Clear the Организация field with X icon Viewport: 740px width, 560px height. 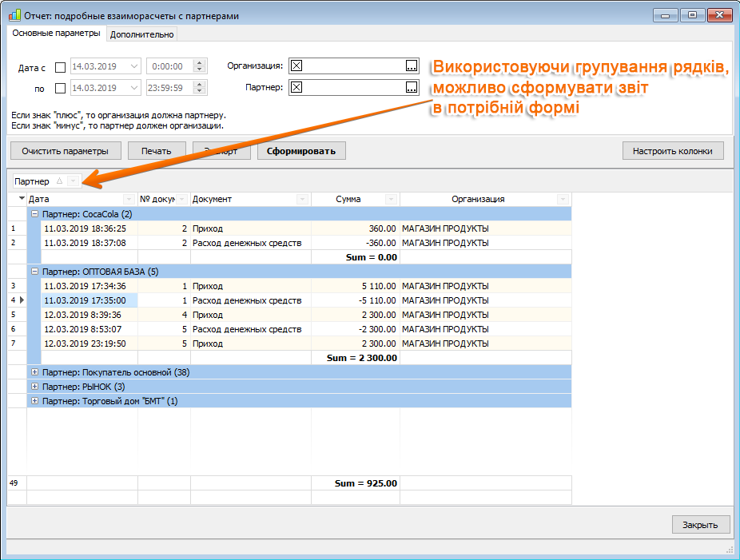pyautogui.click(x=296, y=66)
